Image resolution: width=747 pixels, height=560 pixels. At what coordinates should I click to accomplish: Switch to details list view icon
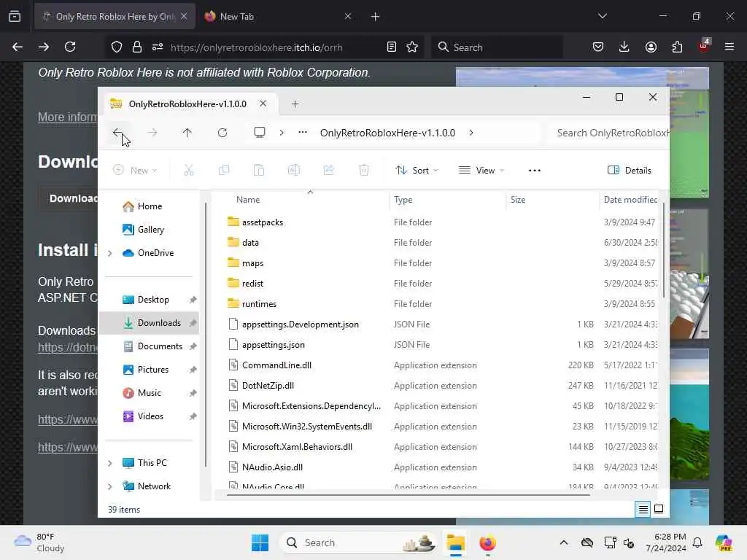pyautogui.click(x=643, y=509)
